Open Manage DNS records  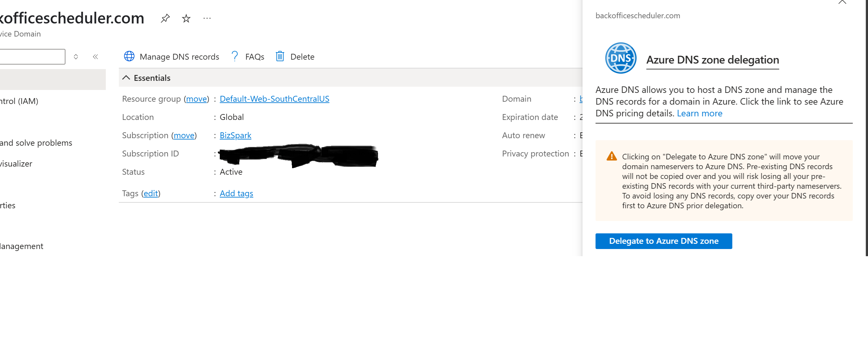click(x=171, y=57)
